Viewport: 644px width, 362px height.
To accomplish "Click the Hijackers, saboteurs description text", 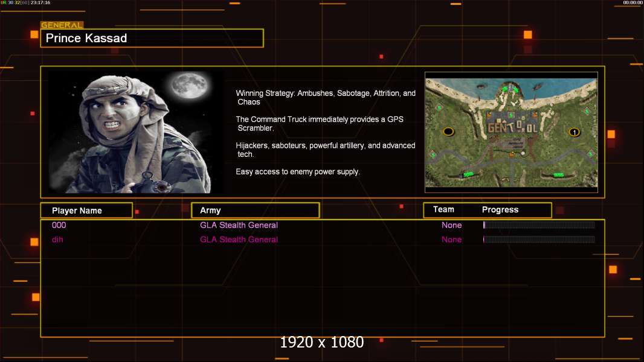I will (325, 150).
